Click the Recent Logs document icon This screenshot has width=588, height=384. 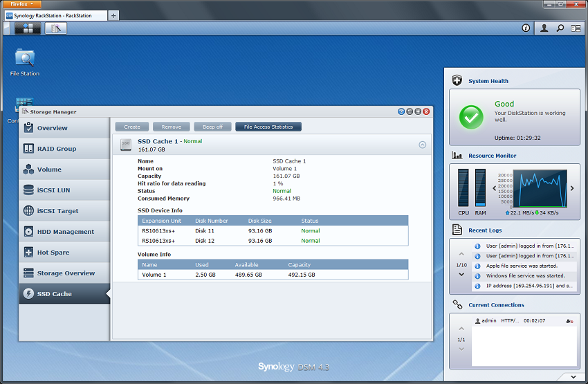(x=457, y=230)
